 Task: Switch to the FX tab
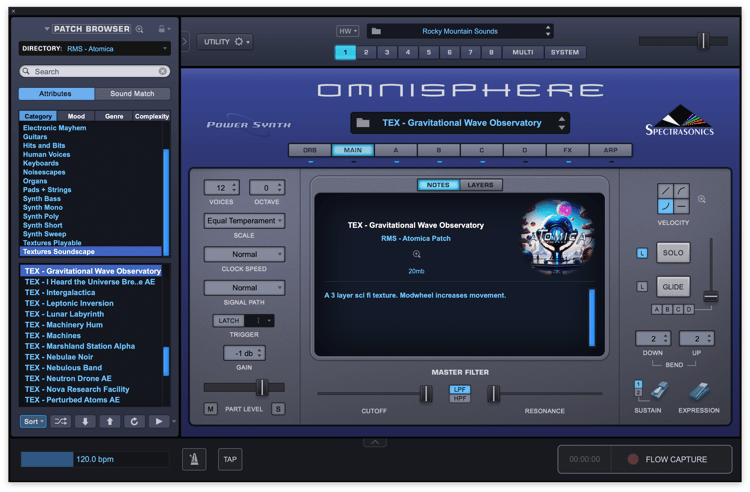(568, 150)
